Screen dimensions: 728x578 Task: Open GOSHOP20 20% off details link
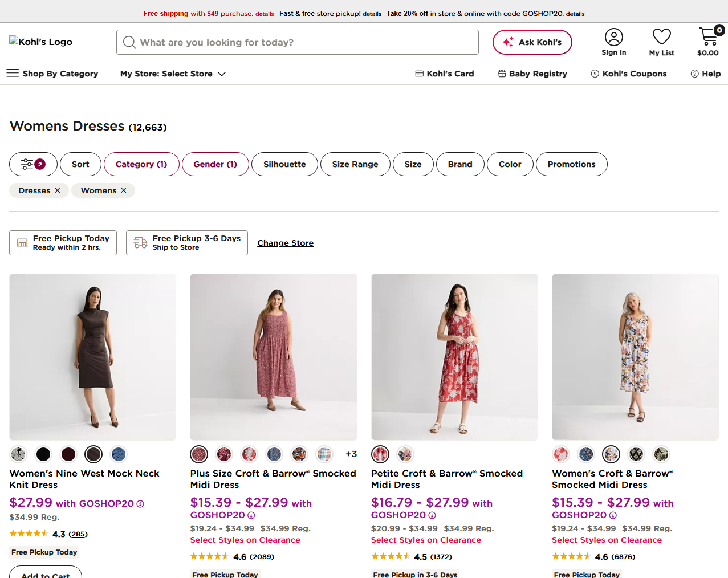[575, 14]
